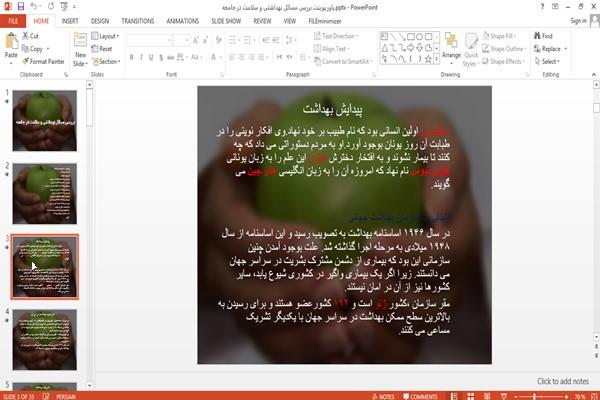Switch to the DESIGN tab
Screen dimensions: 600x400
pyautogui.click(x=100, y=21)
